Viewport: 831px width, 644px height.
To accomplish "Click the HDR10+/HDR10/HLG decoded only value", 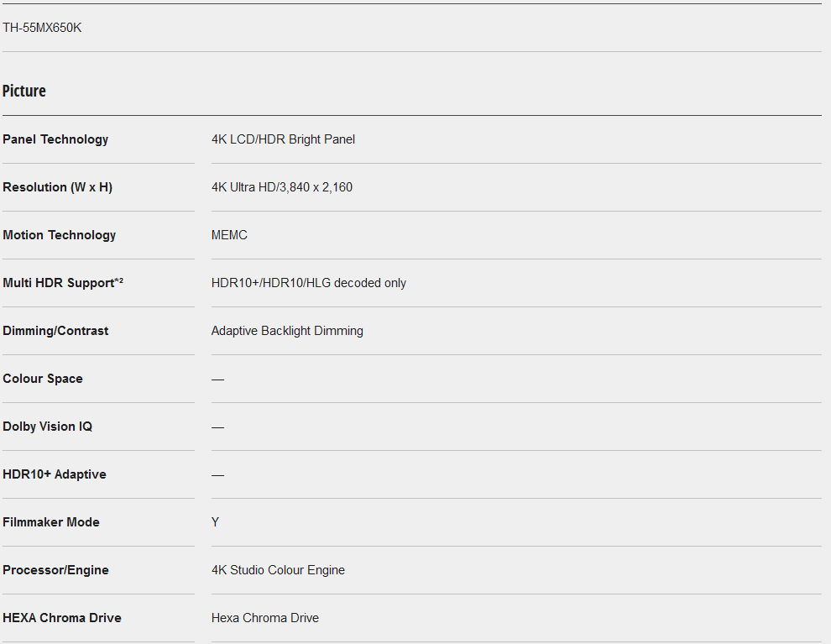I will pos(308,283).
